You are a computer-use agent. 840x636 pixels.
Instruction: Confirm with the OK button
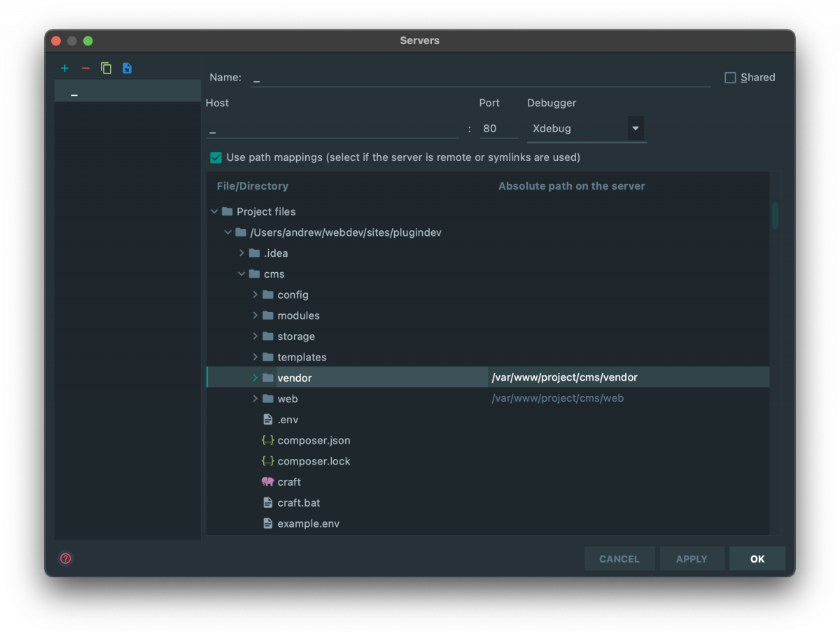point(757,559)
